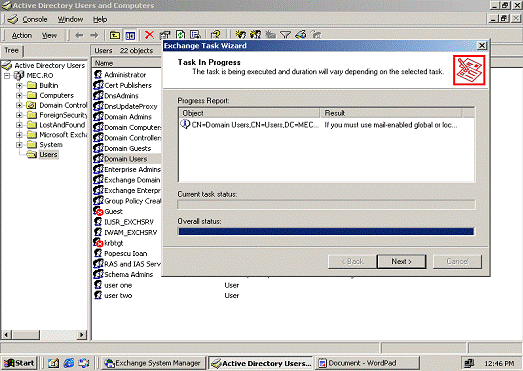Expand the Domain Controllers node

point(19,105)
